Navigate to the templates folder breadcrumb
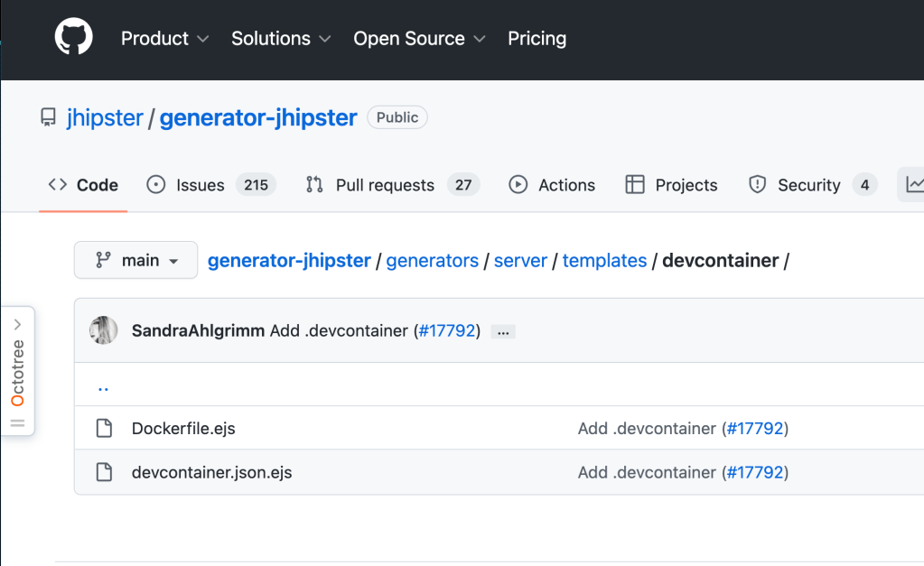 [x=604, y=261]
